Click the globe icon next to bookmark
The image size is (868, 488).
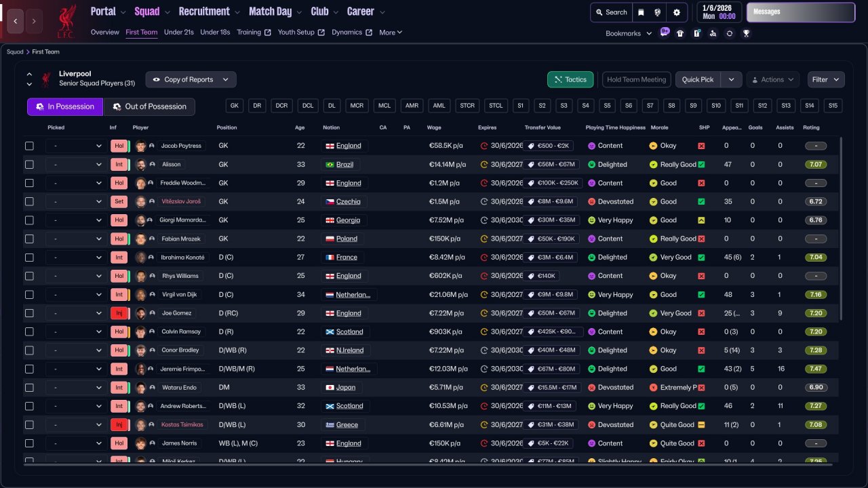658,12
